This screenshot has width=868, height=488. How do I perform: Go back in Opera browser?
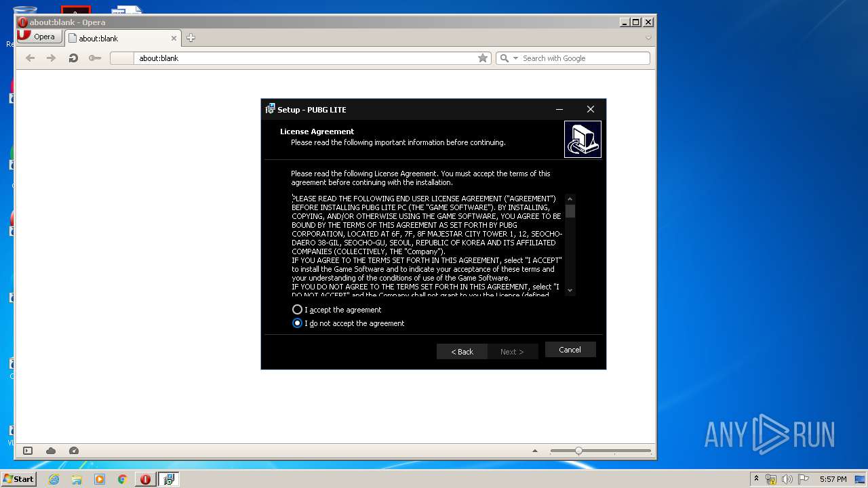31,58
